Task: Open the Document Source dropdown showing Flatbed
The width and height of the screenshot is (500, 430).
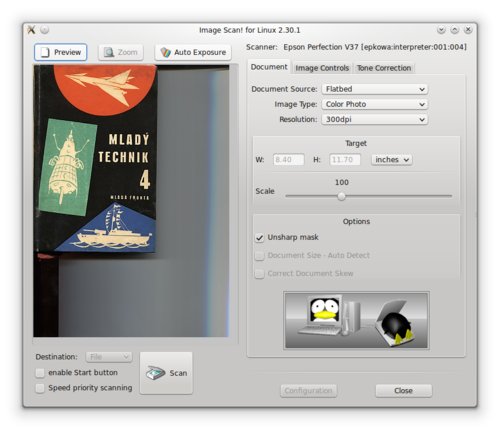Action: [x=375, y=89]
